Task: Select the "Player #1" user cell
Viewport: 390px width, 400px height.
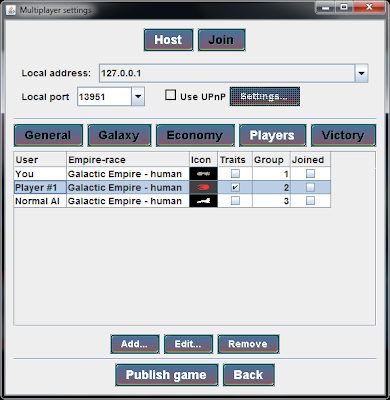Action: pos(40,187)
